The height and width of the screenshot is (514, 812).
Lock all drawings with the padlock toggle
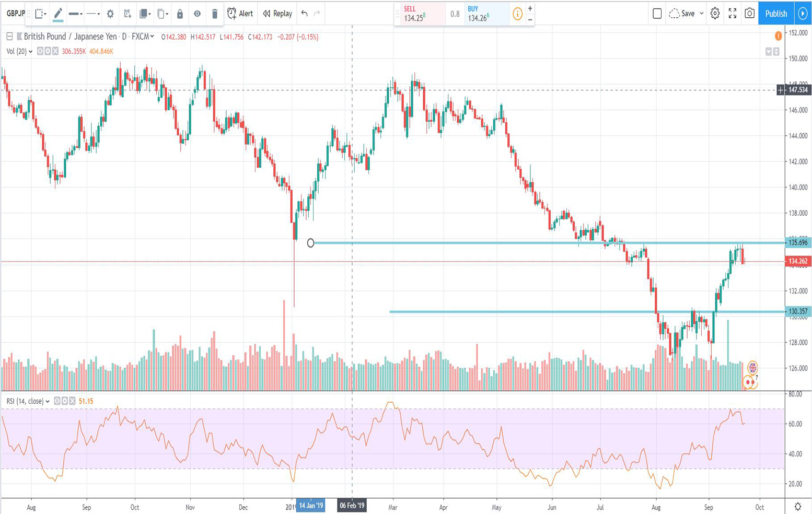pyautogui.click(x=180, y=14)
